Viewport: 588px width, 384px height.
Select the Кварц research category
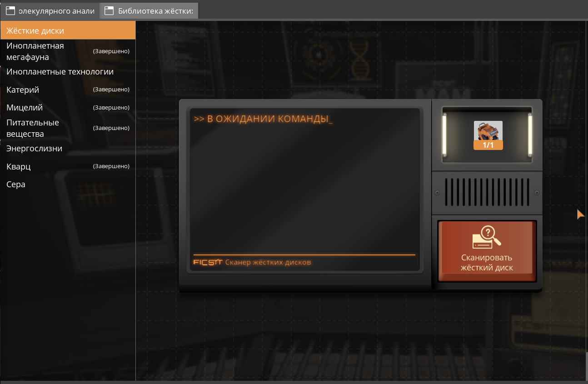click(68, 166)
